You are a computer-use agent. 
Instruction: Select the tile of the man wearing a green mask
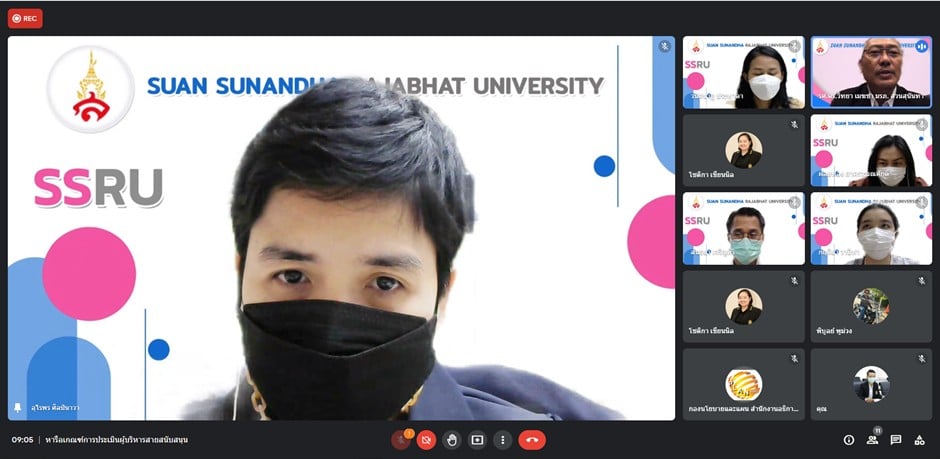743,229
